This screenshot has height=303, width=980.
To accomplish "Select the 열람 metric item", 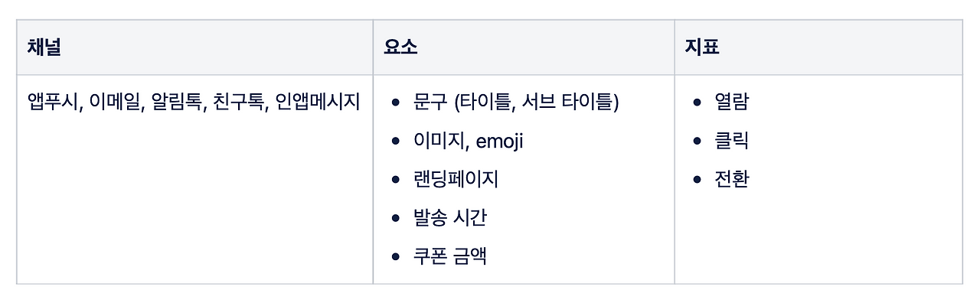I will (x=731, y=102).
